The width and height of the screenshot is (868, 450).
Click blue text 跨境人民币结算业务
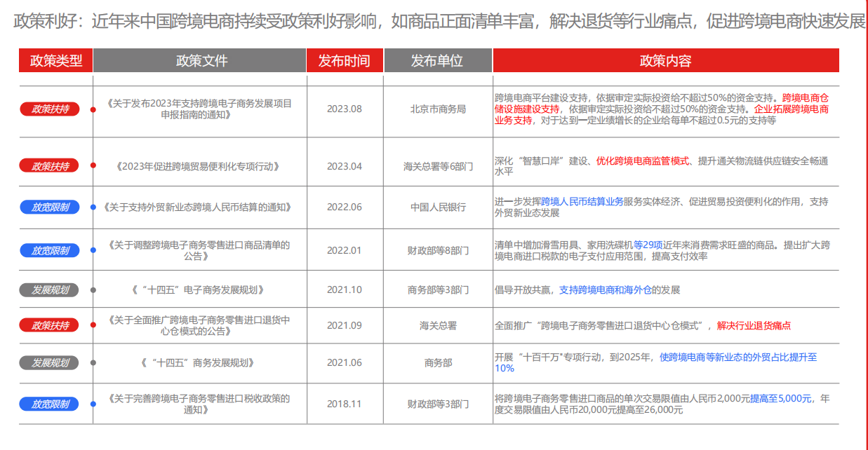(582, 202)
